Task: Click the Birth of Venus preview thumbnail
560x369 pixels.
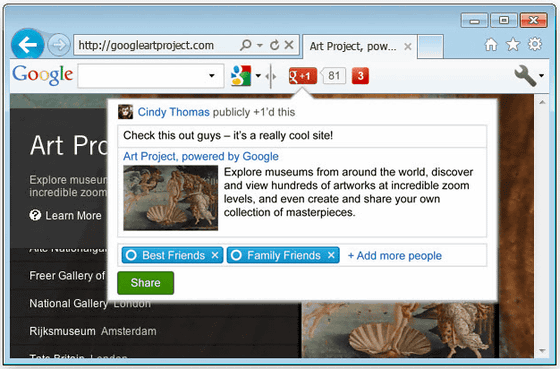Action: 171,198
